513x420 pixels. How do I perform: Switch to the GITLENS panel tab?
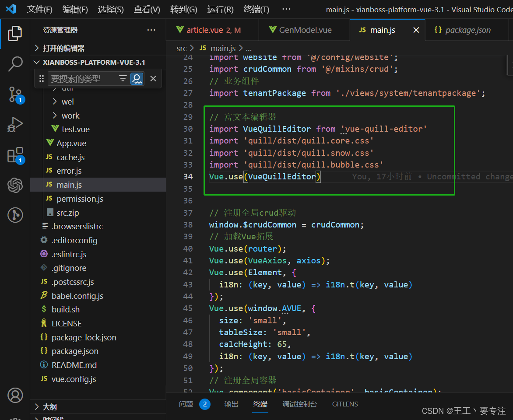pyautogui.click(x=345, y=404)
